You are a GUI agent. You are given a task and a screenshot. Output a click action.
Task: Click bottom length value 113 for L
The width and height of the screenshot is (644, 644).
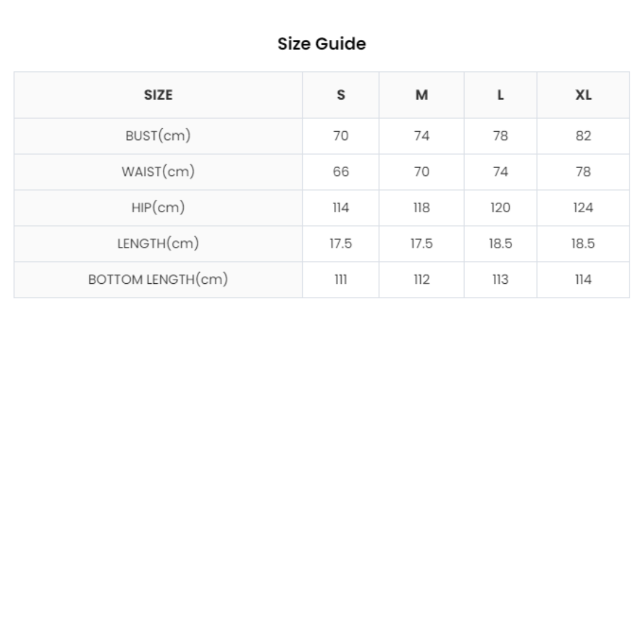click(x=500, y=279)
